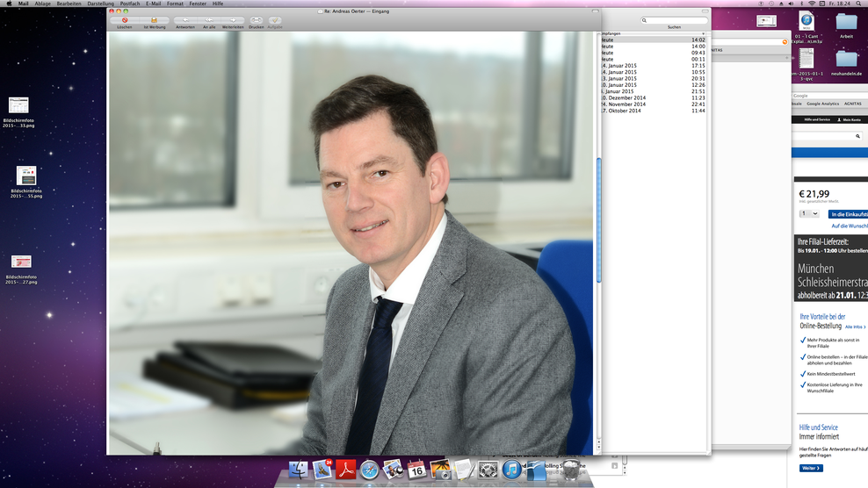This screenshot has width=868, height=488.
Task: Click the Google search field in browser
Action: click(830, 96)
